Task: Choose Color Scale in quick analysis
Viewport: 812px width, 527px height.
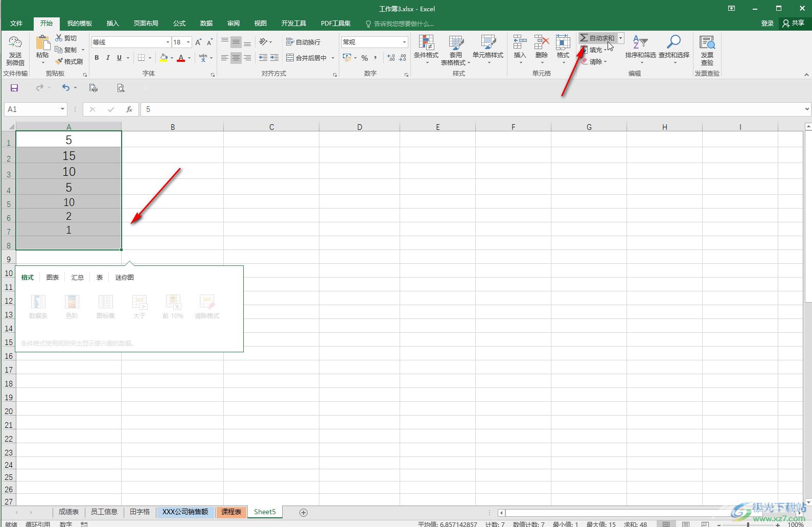Action: coord(72,307)
